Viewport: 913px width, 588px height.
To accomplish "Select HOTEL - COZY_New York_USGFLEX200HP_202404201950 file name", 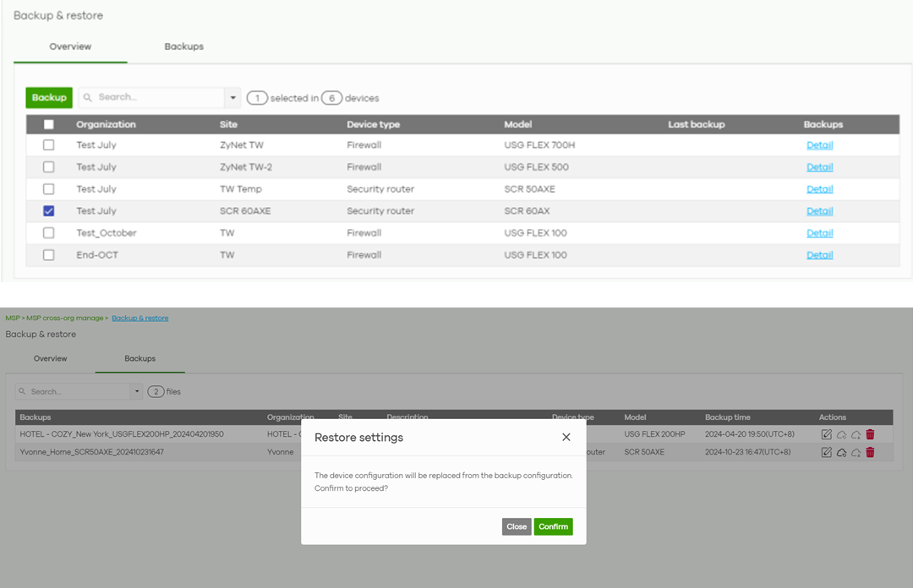I will pyautogui.click(x=122, y=434).
